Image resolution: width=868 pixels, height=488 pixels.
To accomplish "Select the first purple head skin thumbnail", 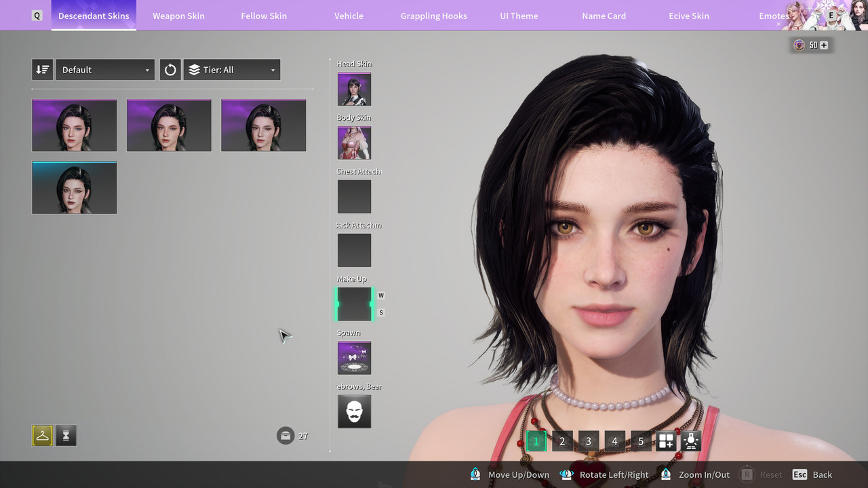I will coord(75,125).
